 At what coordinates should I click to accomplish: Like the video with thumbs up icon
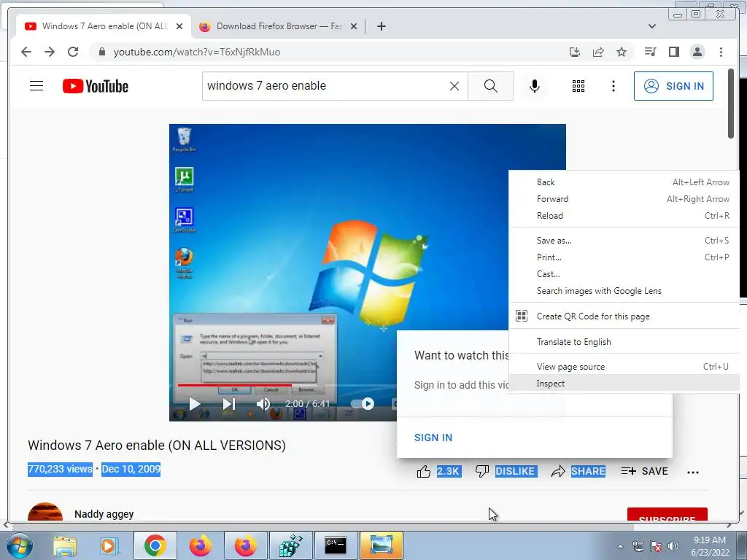click(424, 472)
